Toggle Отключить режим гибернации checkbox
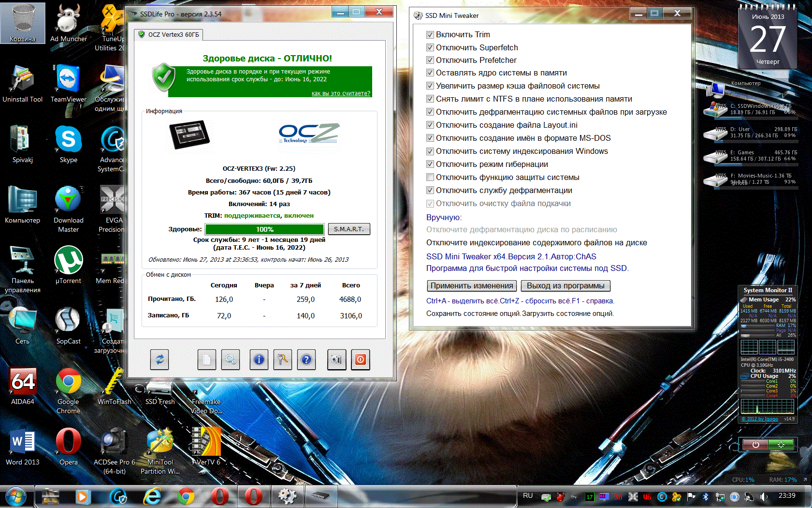 430,164
